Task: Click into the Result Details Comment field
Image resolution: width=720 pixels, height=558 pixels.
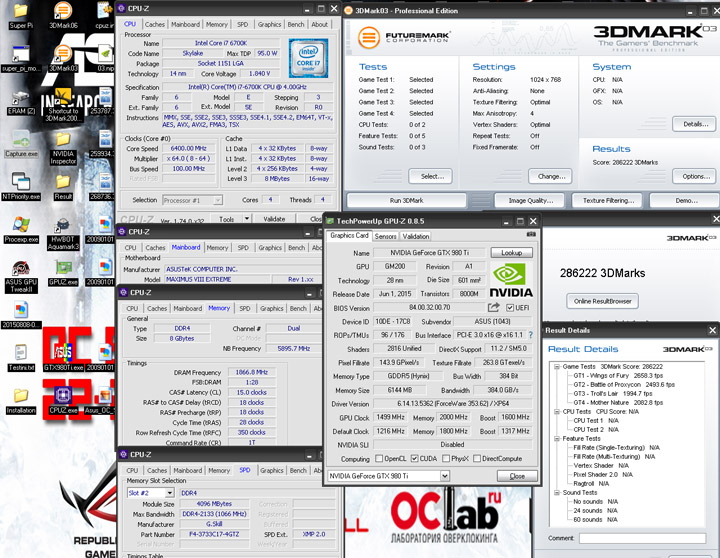Action: tap(642, 538)
